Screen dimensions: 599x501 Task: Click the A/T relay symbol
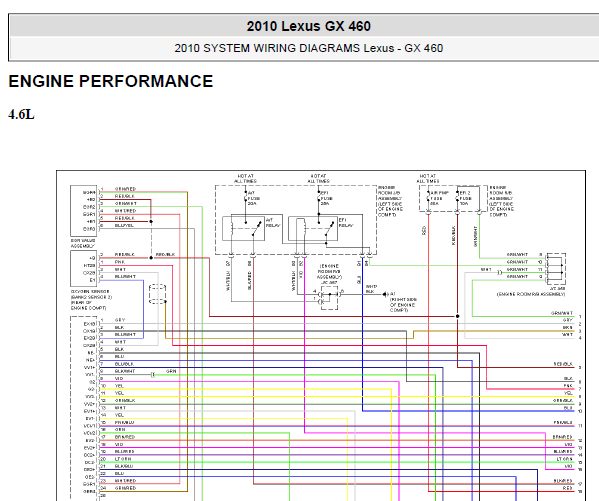243,228
